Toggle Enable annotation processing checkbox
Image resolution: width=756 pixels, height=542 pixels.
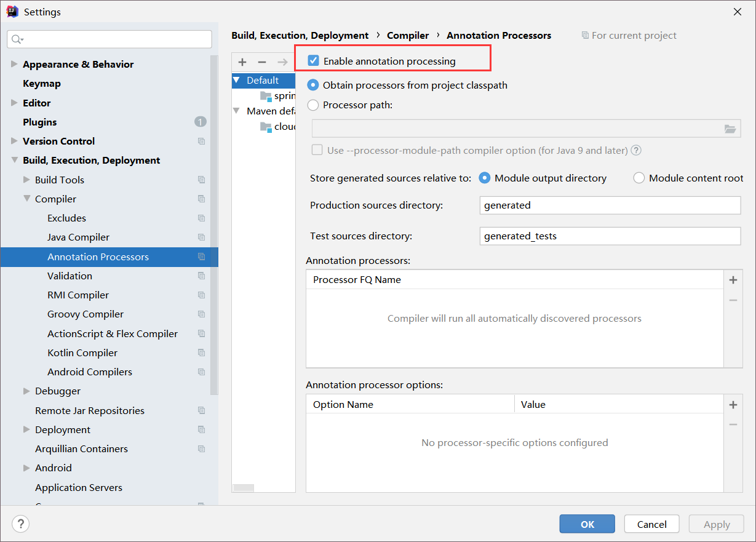[x=314, y=61]
